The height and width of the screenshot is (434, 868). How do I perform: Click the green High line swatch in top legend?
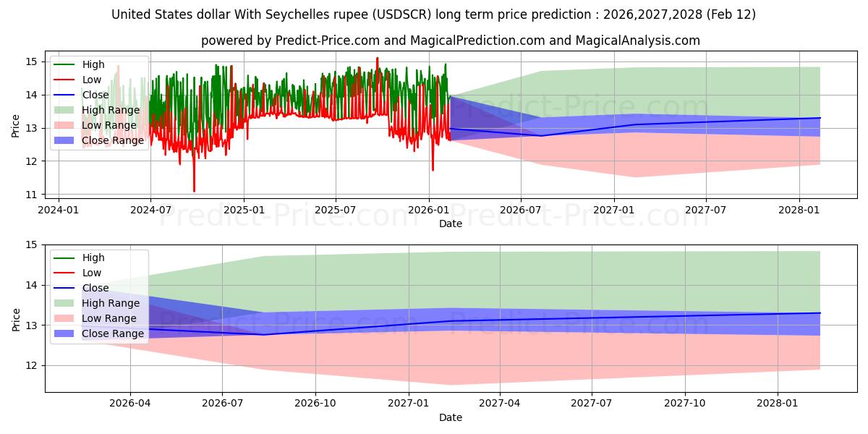click(65, 65)
